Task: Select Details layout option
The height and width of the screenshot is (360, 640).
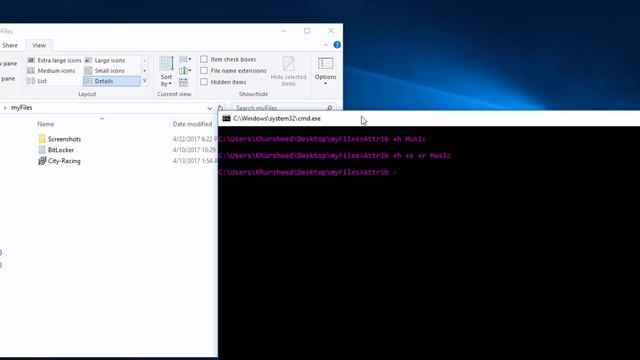Action: 111,81
